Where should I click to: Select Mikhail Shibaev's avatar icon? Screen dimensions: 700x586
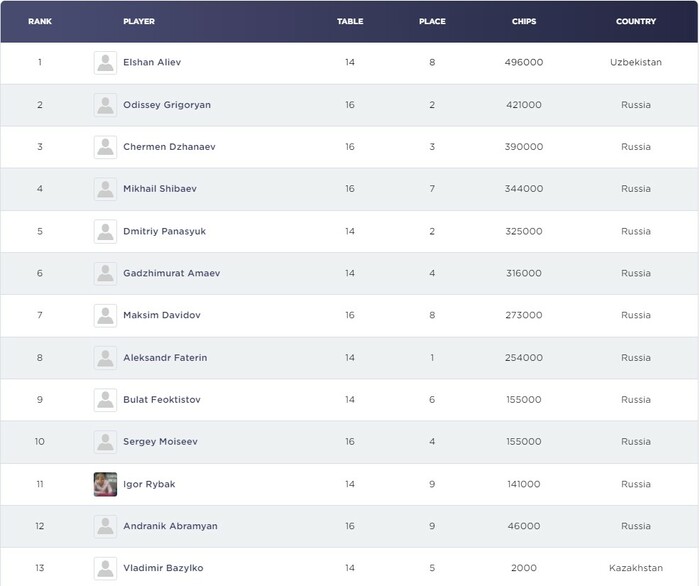[x=105, y=189]
